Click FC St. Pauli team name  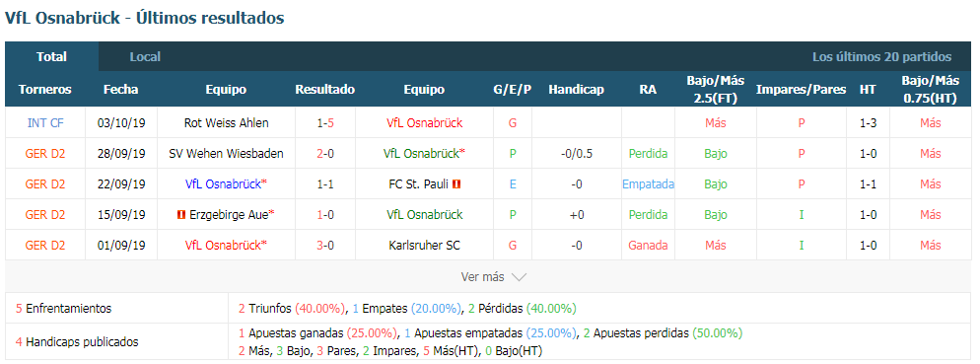coord(419,184)
